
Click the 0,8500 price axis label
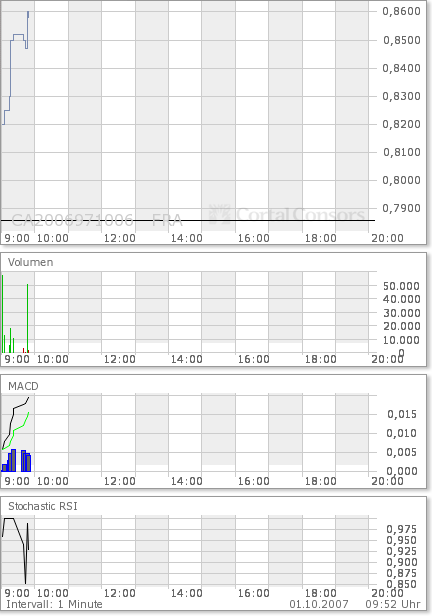[x=402, y=40]
